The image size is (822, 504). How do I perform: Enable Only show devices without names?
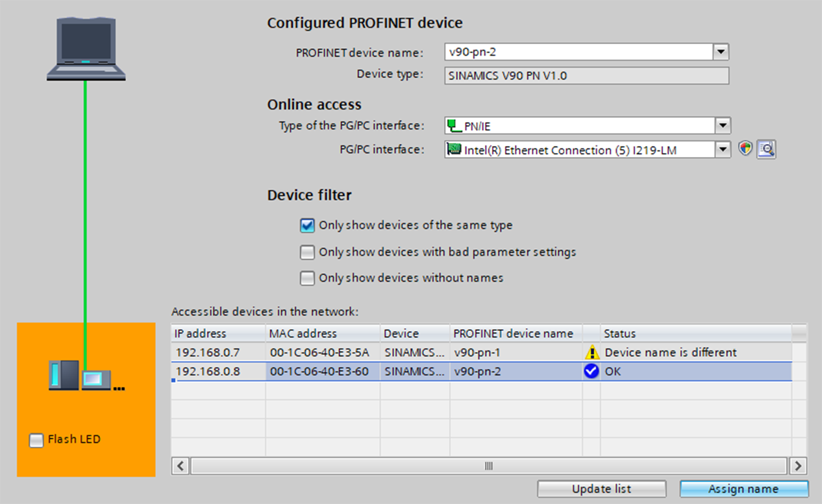coord(307,278)
